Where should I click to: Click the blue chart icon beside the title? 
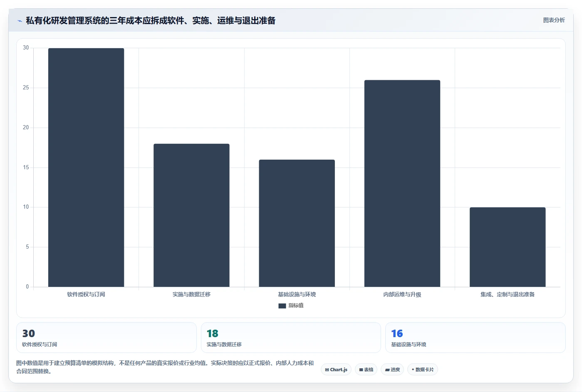coord(20,21)
